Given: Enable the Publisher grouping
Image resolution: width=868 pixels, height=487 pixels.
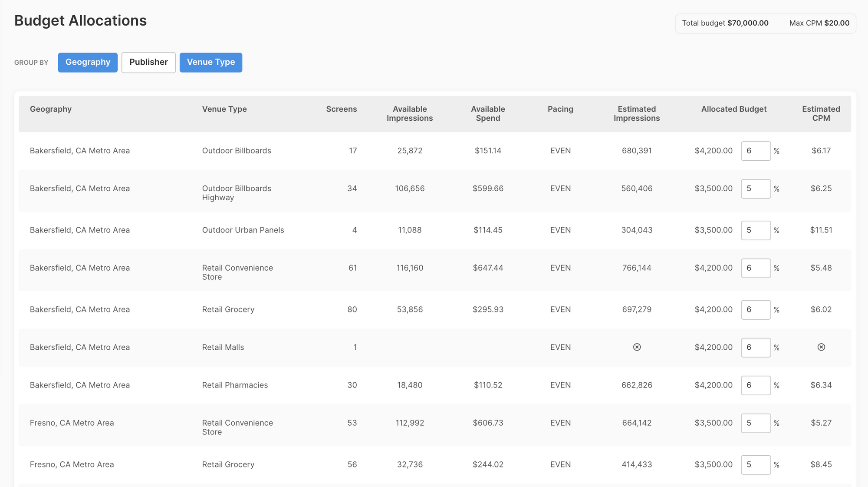Looking at the screenshot, I should pos(148,62).
